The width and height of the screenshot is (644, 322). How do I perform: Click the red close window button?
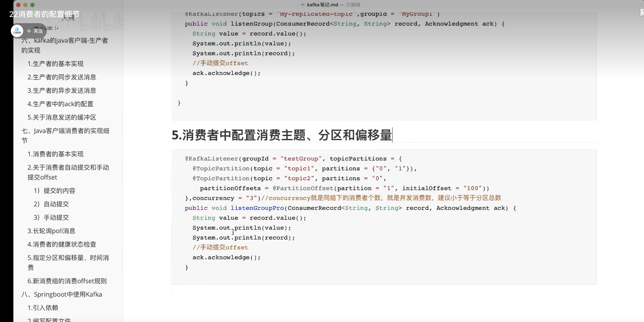point(18,5)
